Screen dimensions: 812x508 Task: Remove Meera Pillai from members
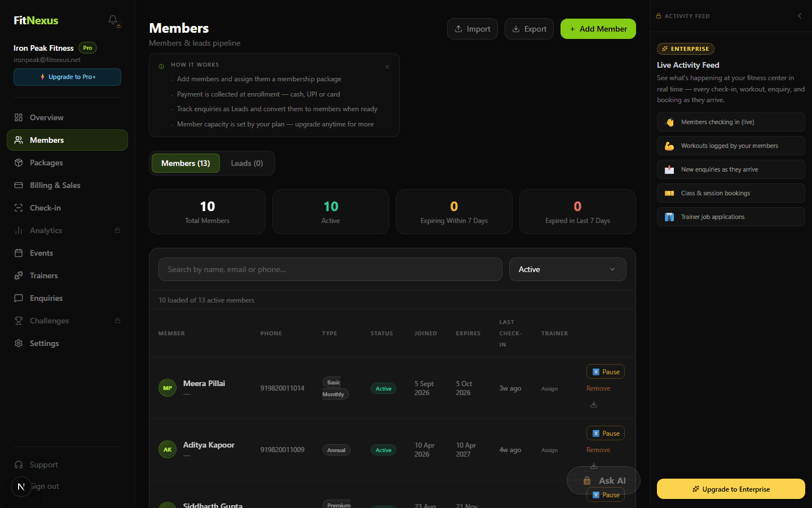(x=598, y=388)
